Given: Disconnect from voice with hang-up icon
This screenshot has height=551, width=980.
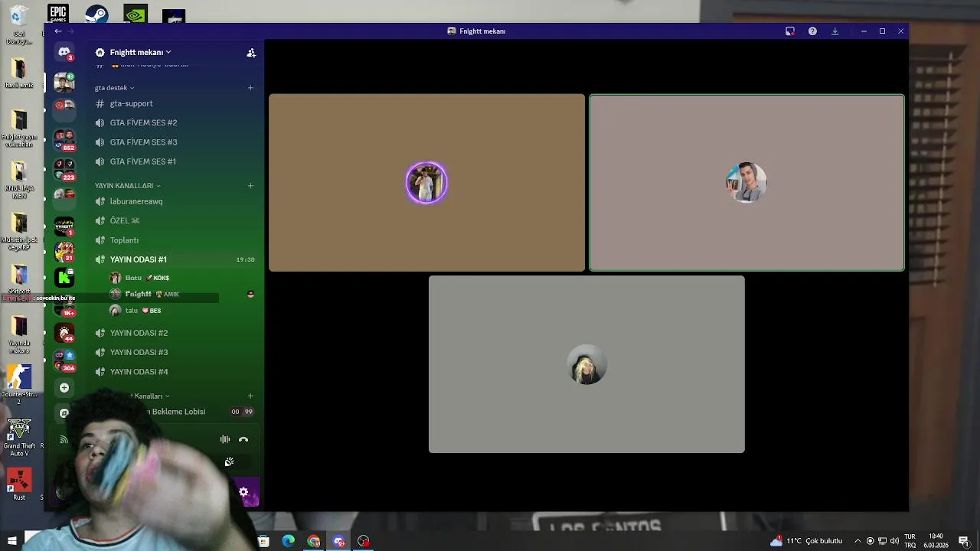Looking at the screenshot, I should (x=243, y=439).
